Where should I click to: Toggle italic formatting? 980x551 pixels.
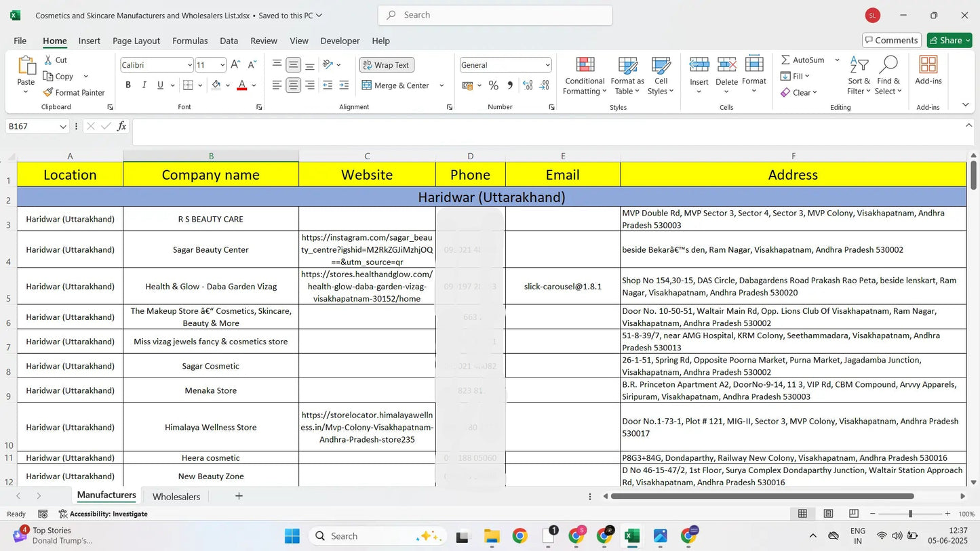click(144, 85)
